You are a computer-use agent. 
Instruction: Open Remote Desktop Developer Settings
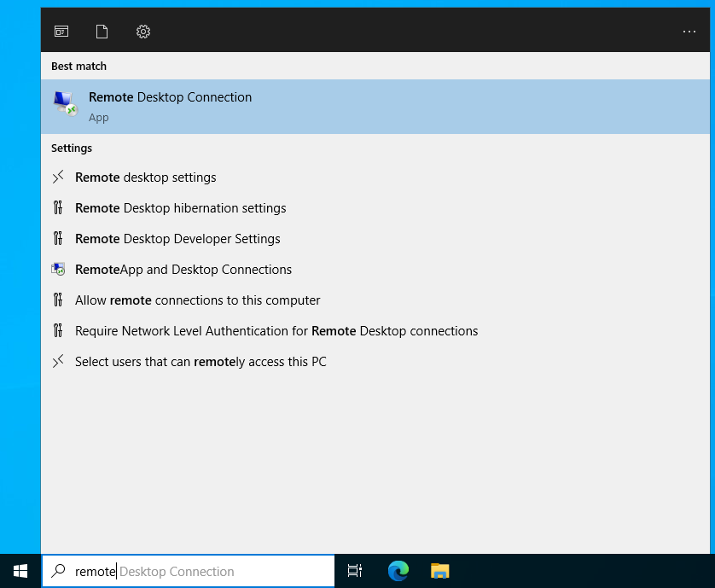click(x=177, y=239)
